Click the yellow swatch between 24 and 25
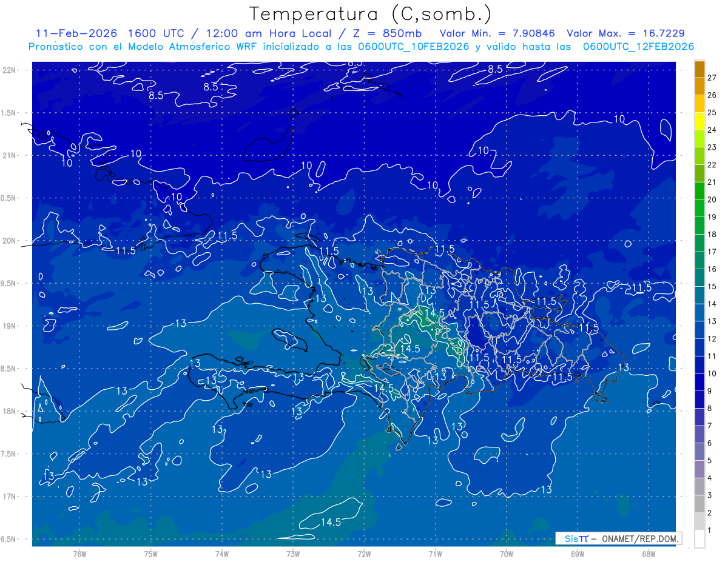This screenshot has height=562, width=728. click(x=699, y=121)
